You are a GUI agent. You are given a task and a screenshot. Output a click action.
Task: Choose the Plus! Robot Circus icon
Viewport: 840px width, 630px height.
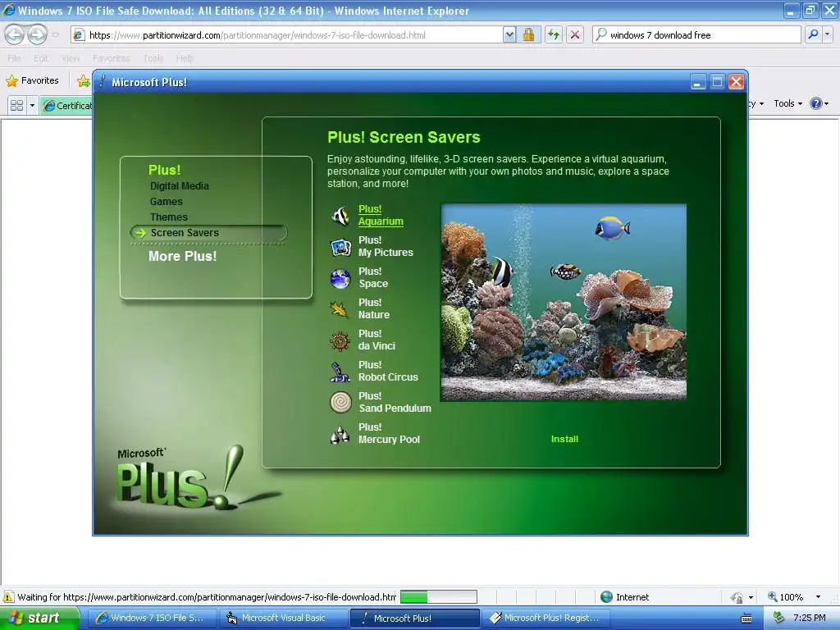(x=340, y=372)
